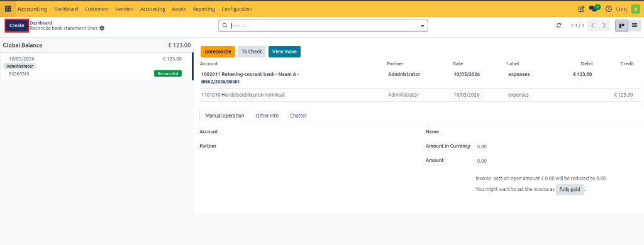The image size is (644, 245).
Task: Click the Administrator tag on statement card
Action: coord(19,66)
